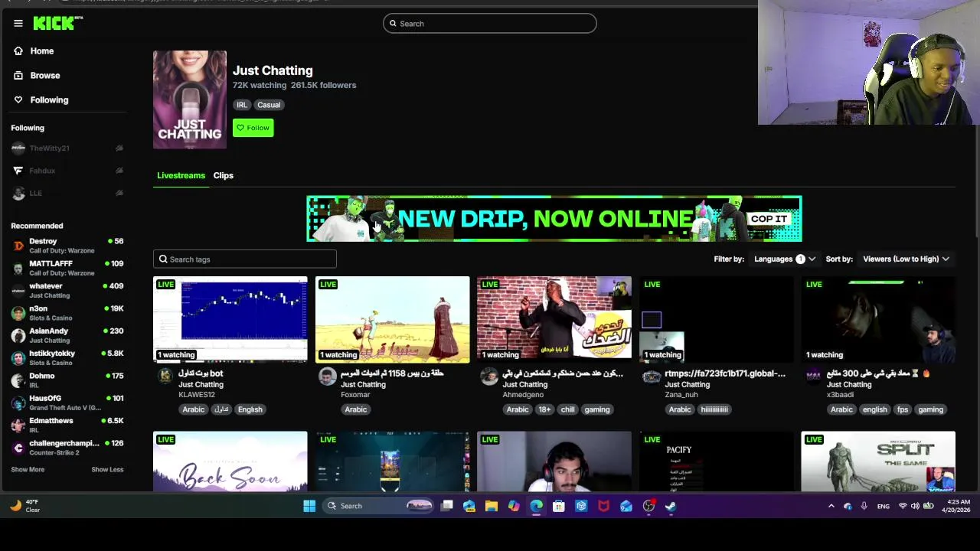Open Dohmo's avatar in Recommended
Viewport: 980px width, 551px height.
click(x=18, y=380)
